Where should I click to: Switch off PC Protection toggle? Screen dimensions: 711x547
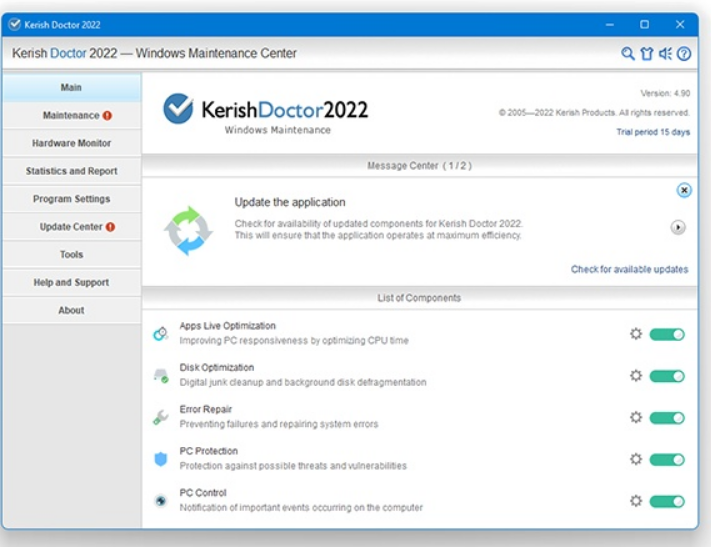[667, 459]
